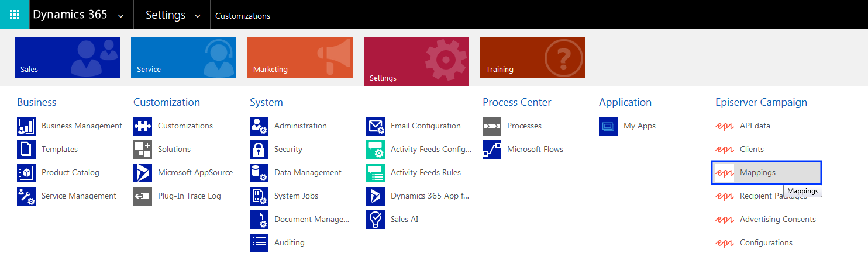Click the Product Catalog icon
The width and height of the screenshot is (868, 264).
point(26,173)
